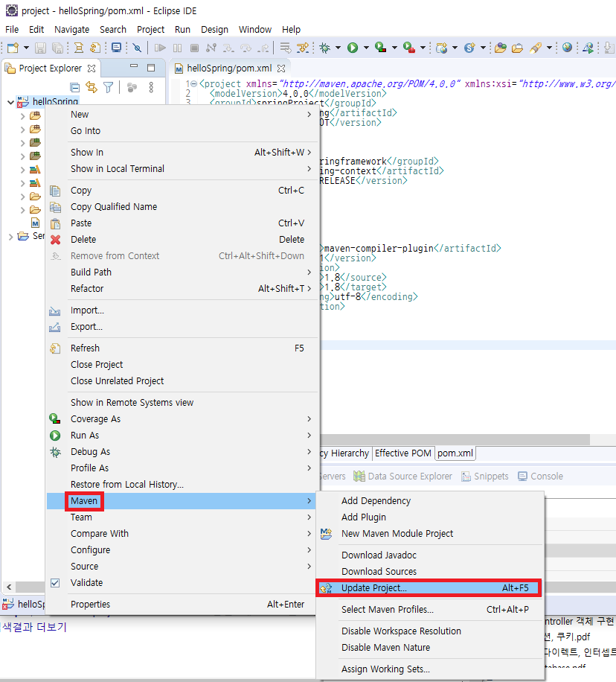Image resolution: width=616 pixels, height=682 pixels.
Task: Switch to the Console view tab
Action: click(541, 477)
